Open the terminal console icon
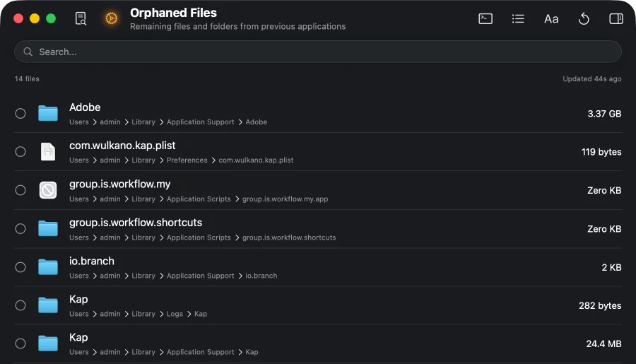 [485, 18]
